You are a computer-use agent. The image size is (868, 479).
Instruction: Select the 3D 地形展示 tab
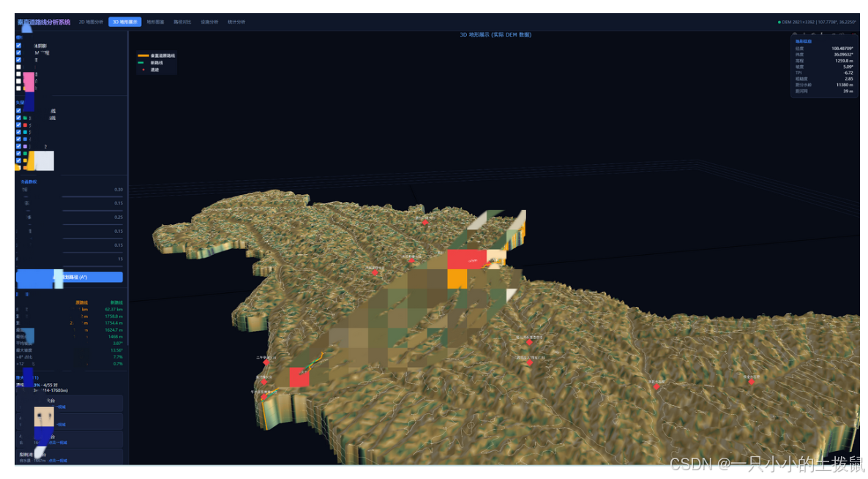pyautogui.click(x=124, y=22)
